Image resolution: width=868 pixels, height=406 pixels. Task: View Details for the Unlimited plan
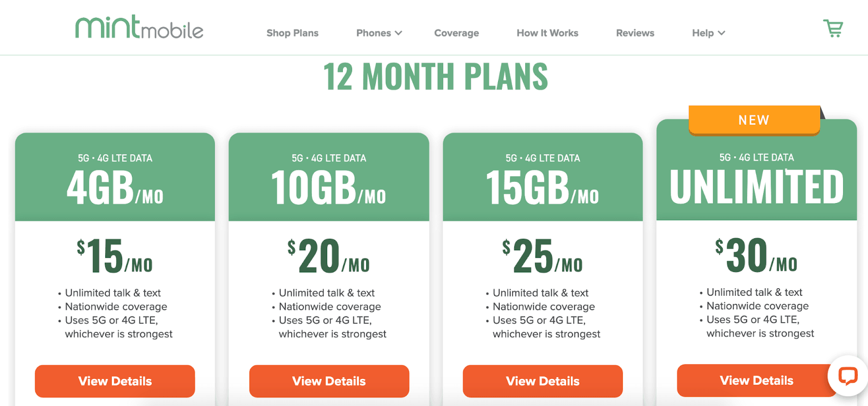[755, 380]
